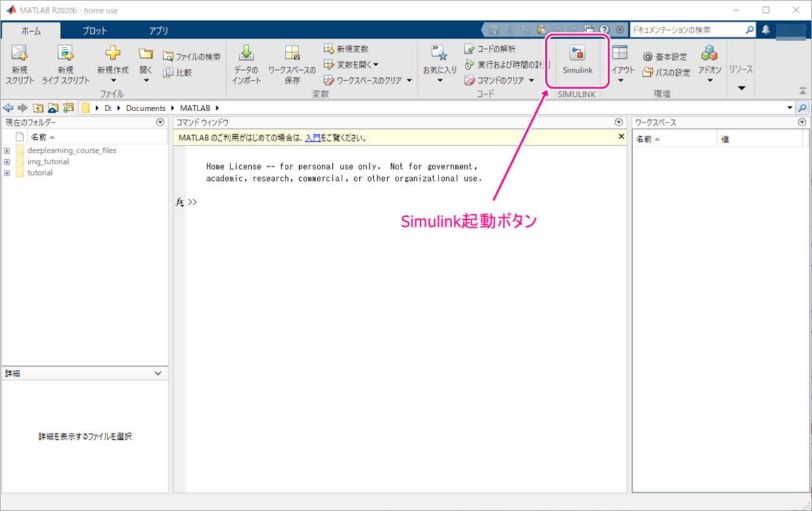
Task: Close the getting started banner
Action: (x=621, y=136)
